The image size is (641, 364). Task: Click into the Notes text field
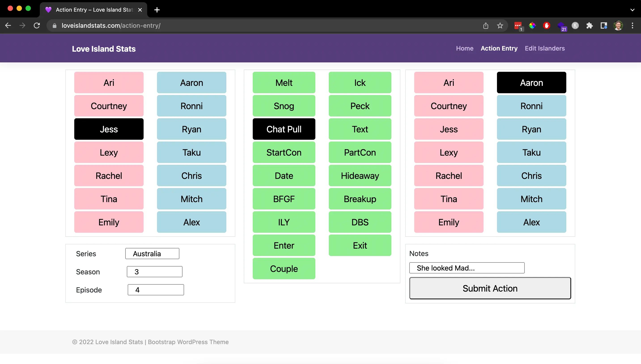point(467,268)
